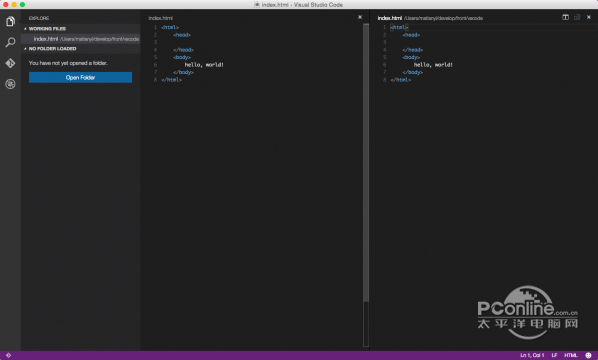Open the Search view in the activity bar
Image resolution: width=598 pixels, height=360 pixels.
pos(10,42)
